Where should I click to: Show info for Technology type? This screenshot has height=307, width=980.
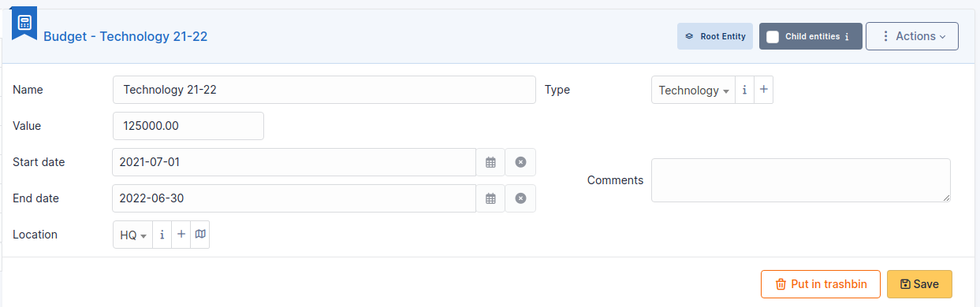point(744,90)
